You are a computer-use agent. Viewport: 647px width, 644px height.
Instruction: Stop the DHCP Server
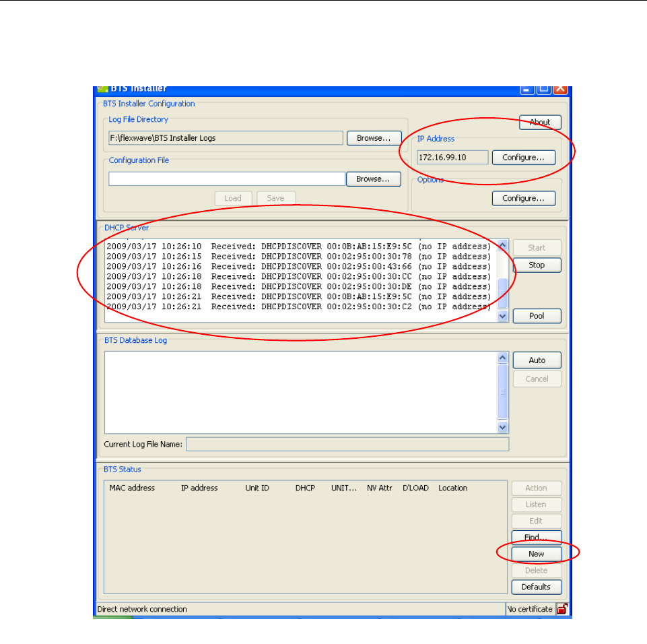pyautogui.click(x=537, y=265)
